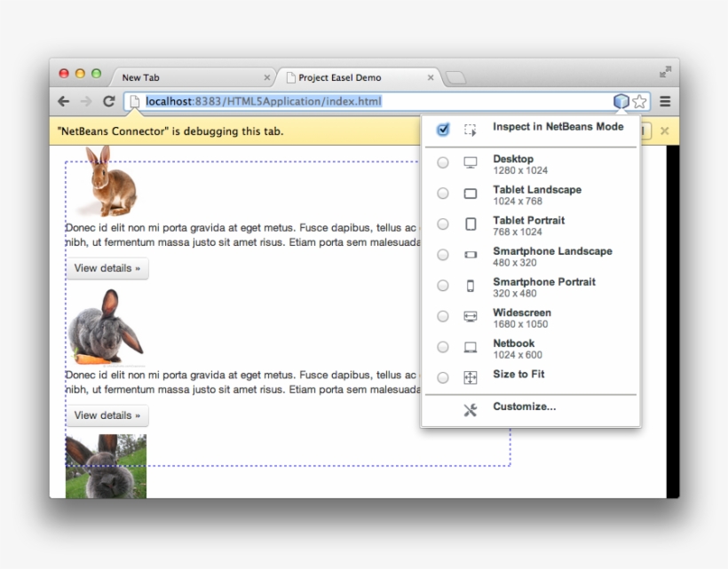Click the first View details button
Screen dimensions: 728x569
point(107,268)
